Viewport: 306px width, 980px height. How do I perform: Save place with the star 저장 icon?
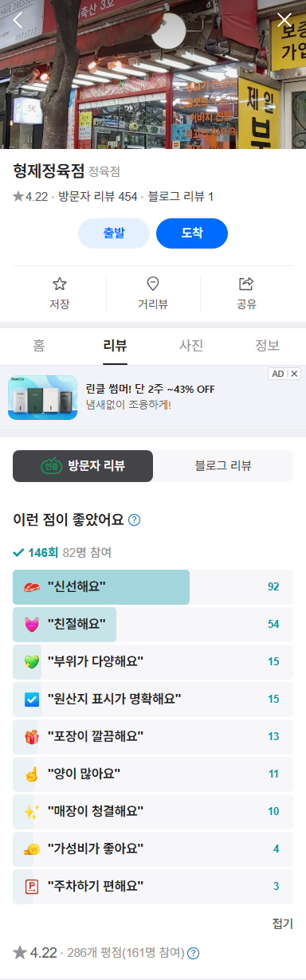pyautogui.click(x=60, y=293)
